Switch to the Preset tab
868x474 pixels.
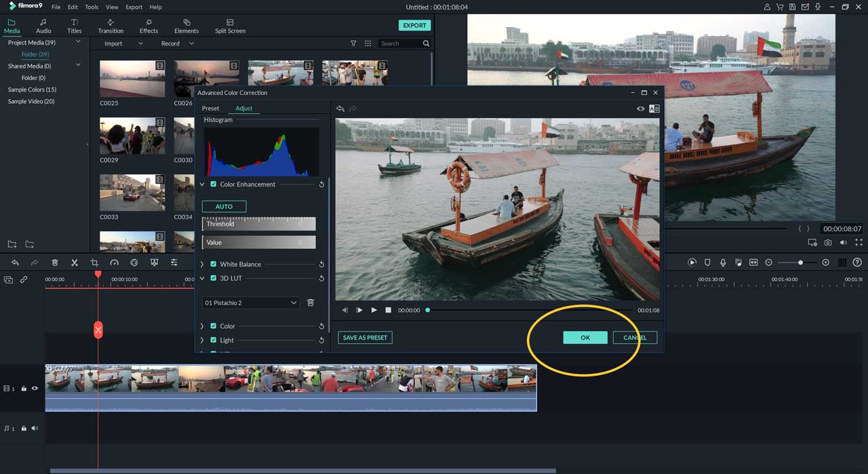(210, 108)
